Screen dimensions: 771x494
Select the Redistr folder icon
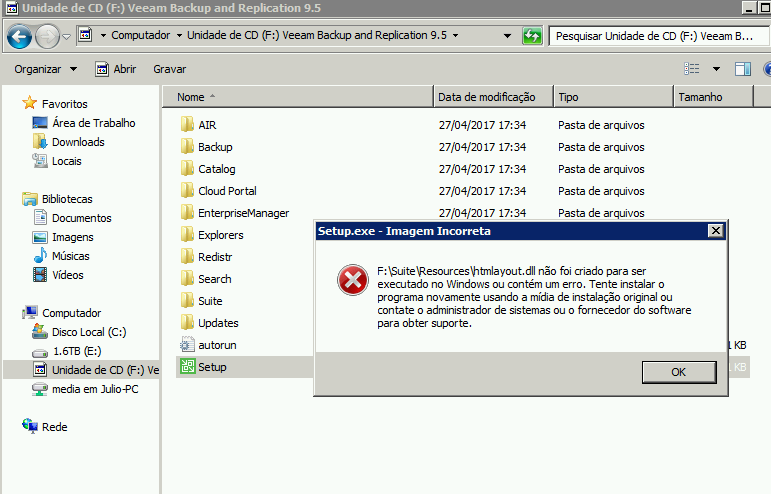187,257
